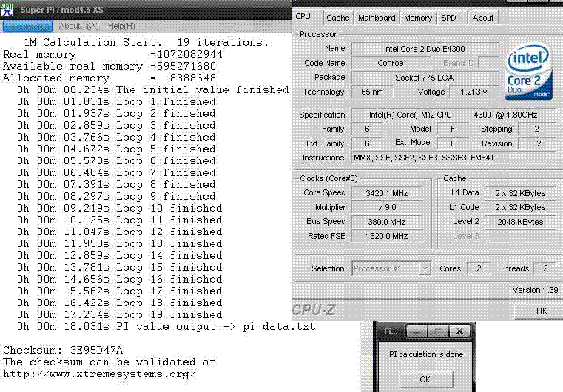Open the About menu in Super PI
Viewport: 563px width, 392px height.
[77, 26]
